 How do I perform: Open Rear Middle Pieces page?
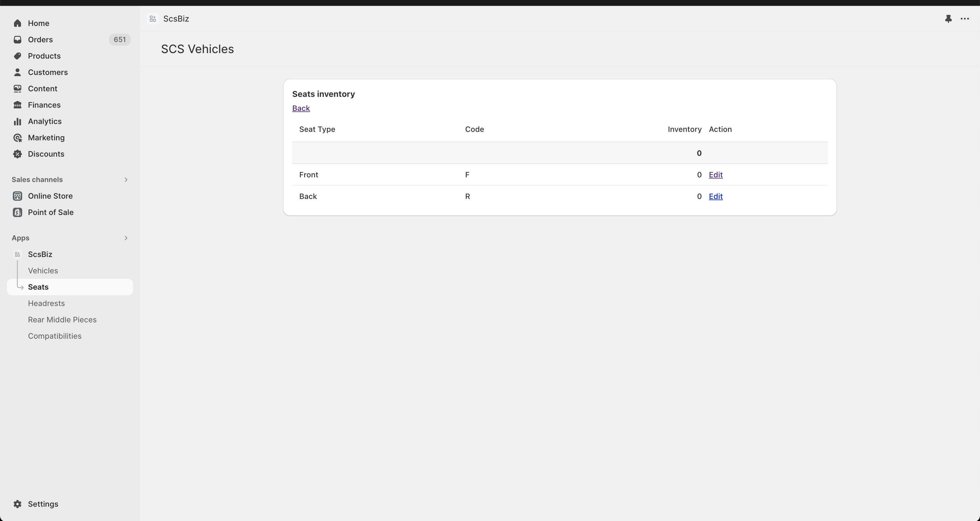pyautogui.click(x=62, y=320)
